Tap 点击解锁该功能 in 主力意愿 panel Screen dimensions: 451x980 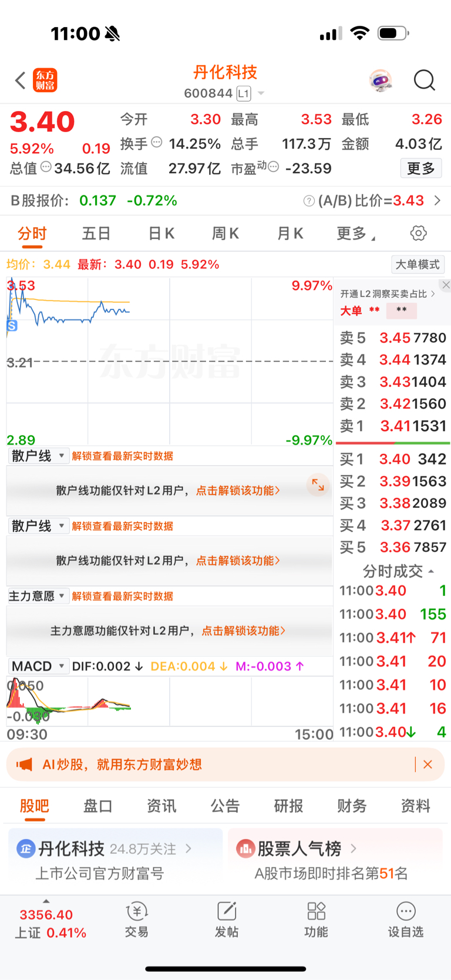tap(244, 631)
